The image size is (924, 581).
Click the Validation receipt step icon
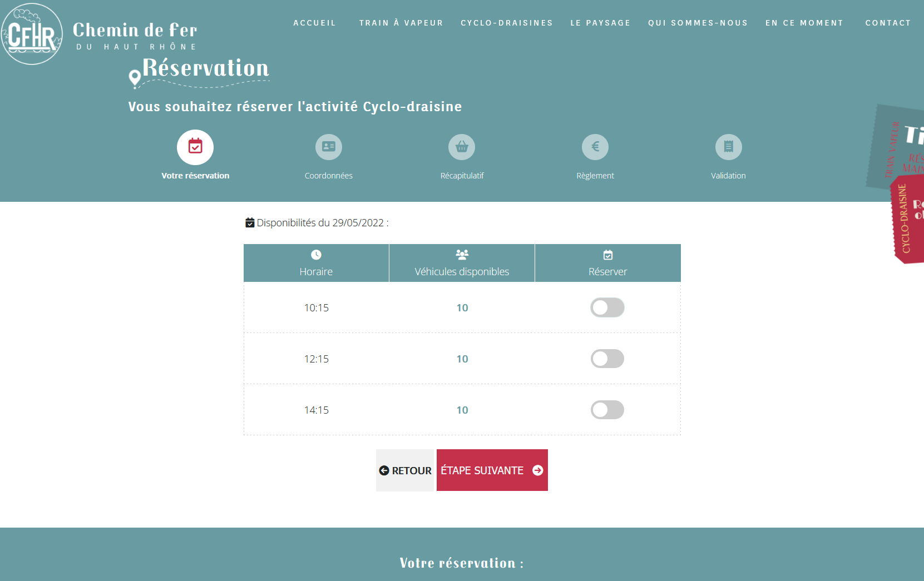(728, 147)
